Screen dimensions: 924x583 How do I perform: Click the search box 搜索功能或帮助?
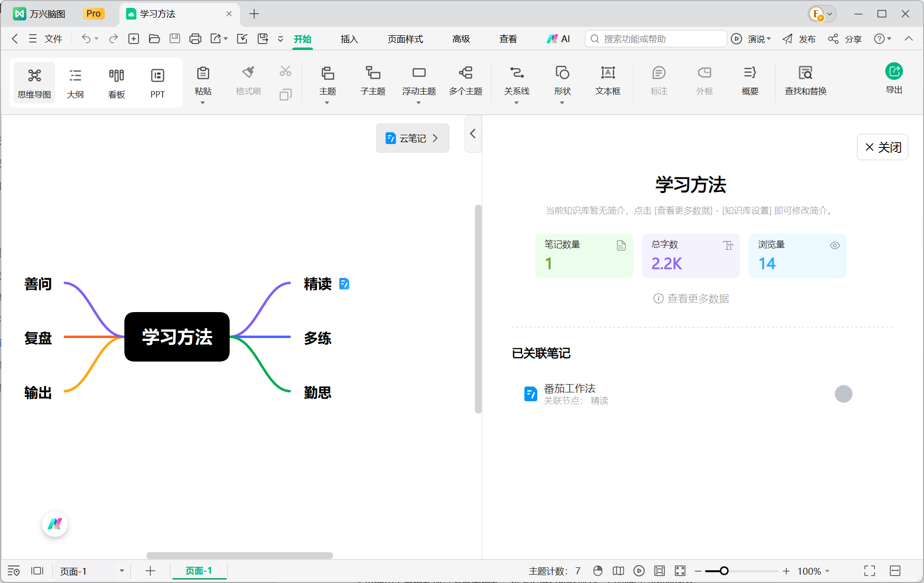click(x=656, y=39)
